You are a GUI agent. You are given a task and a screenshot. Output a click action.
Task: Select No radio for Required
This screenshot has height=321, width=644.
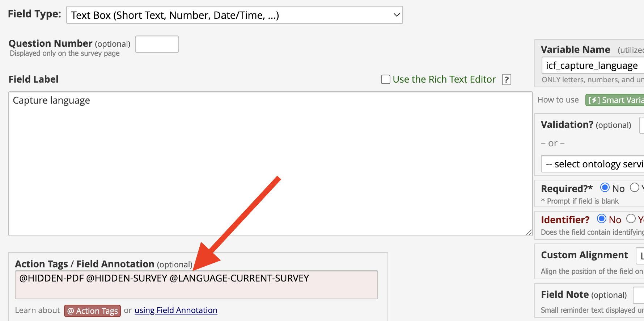(605, 188)
